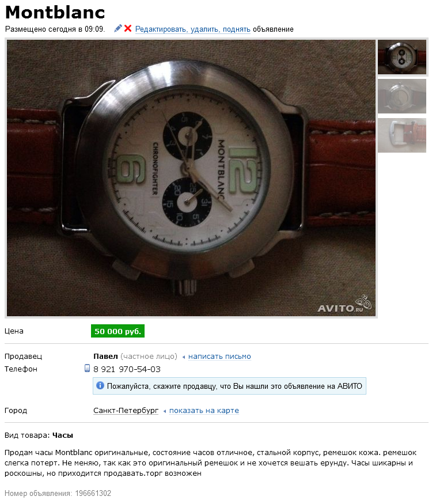Click the phone number 8 921 970-54-03
432x504 pixels.
click(x=127, y=369)
